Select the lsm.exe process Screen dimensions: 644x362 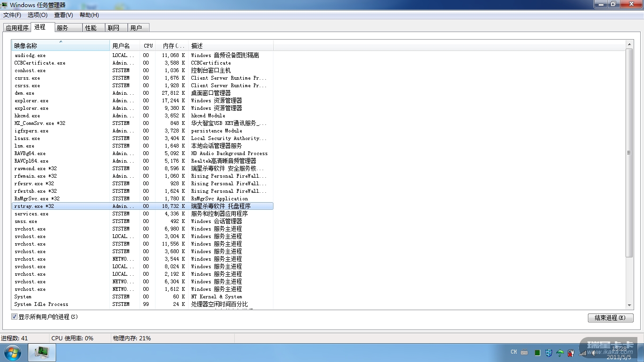coord(142,146)
